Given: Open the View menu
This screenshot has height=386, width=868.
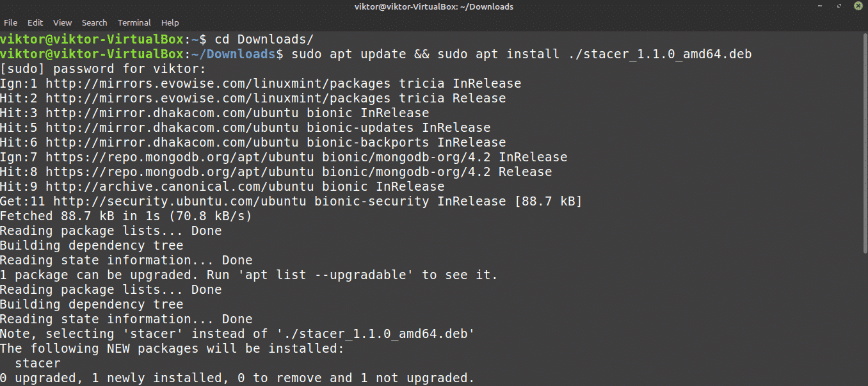Looking at the screenshot, I should (62, 23).
